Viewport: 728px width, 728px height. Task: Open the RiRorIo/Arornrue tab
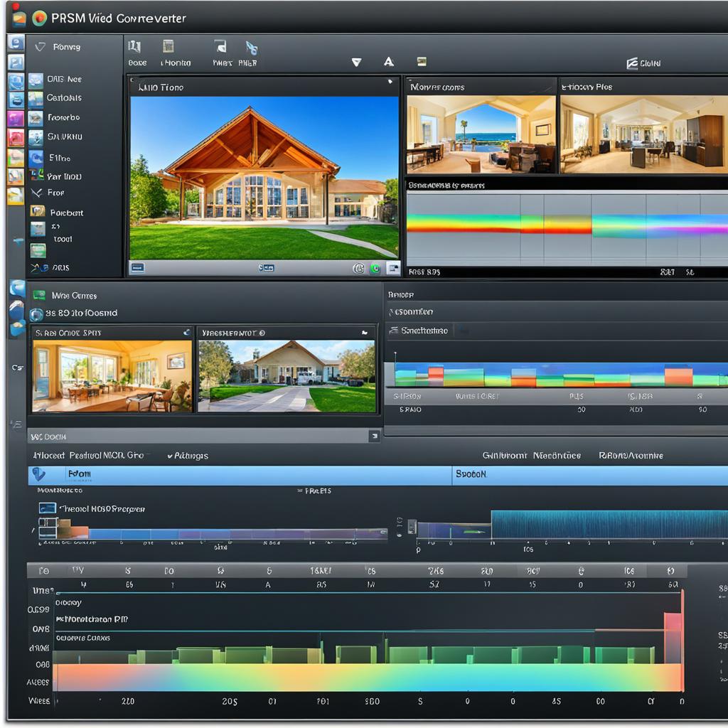(631, 456)
